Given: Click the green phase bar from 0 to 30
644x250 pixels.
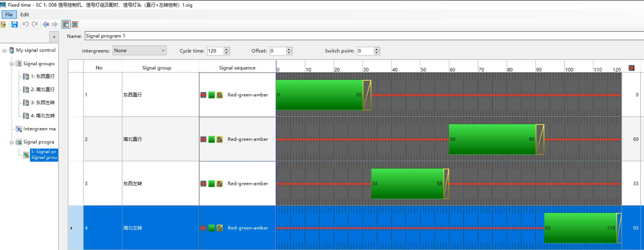Looking at the screenshot, I should [x=319, y=95].
